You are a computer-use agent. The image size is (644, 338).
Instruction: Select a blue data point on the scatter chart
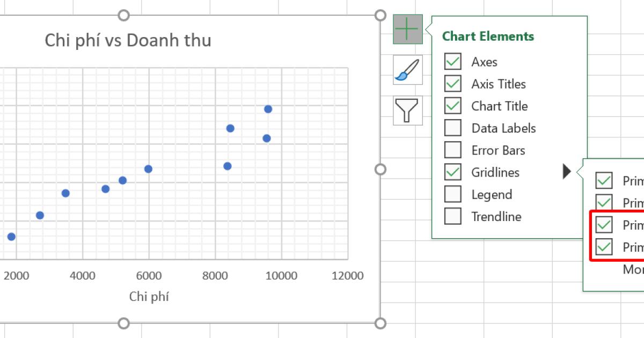tap(148, 168)
